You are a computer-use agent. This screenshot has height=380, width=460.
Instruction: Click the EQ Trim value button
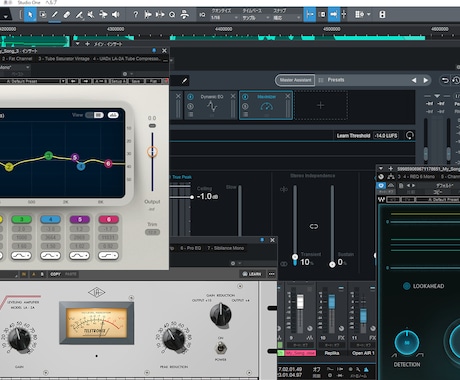click(x=152, y=232)
